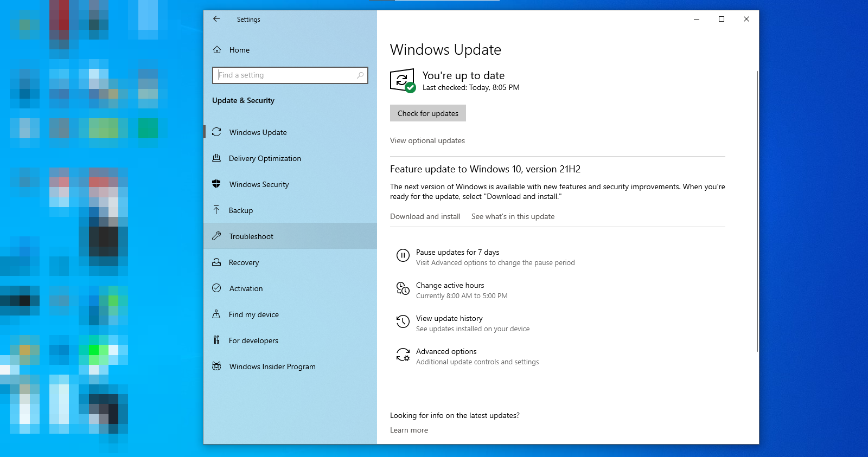Screen dimensions: 868x457
Task: Click the vertical scrollbar in the update pane
Action: click(x=757, y=211)
